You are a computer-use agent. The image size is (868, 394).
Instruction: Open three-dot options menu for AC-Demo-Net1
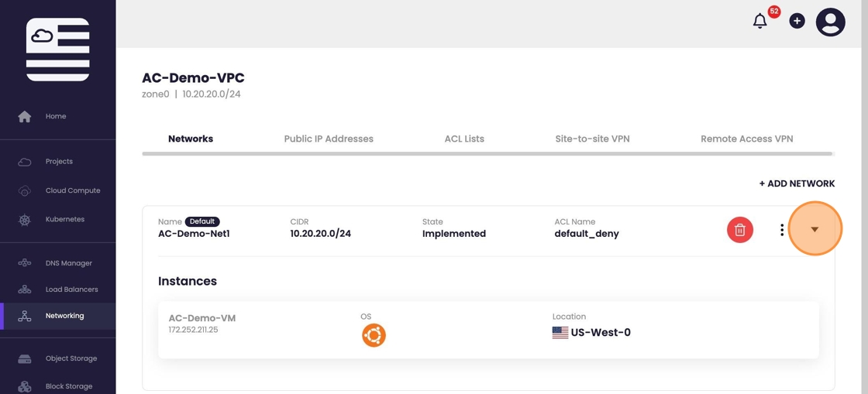[782, 230]
